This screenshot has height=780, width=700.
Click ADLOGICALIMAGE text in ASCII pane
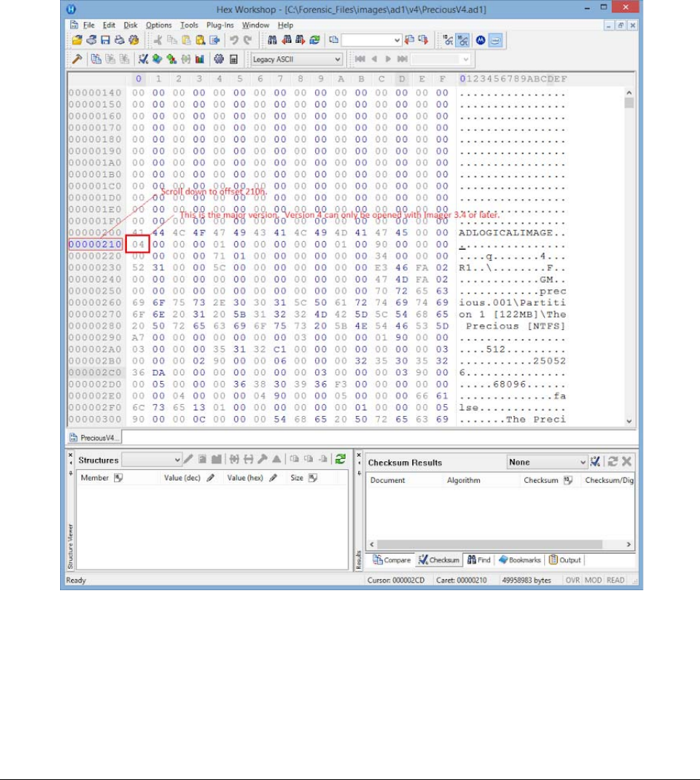pos(506,233)
